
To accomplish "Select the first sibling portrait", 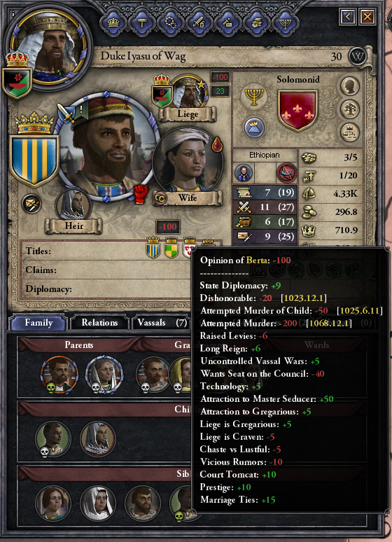I will [x=53, y=503].
